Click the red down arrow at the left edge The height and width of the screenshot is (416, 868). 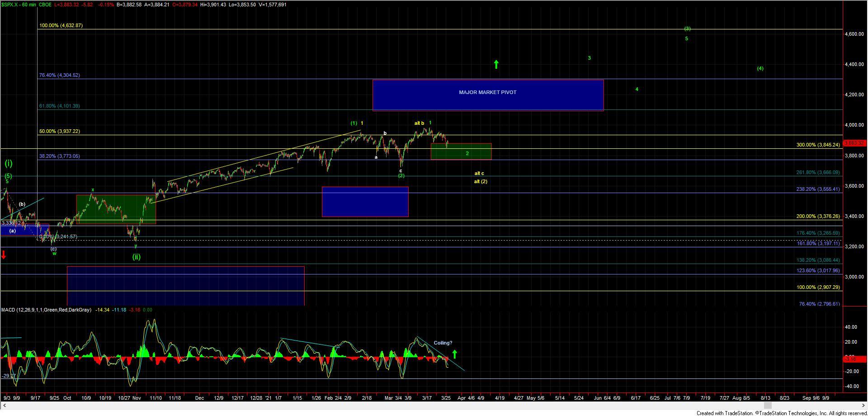[4, 255]
